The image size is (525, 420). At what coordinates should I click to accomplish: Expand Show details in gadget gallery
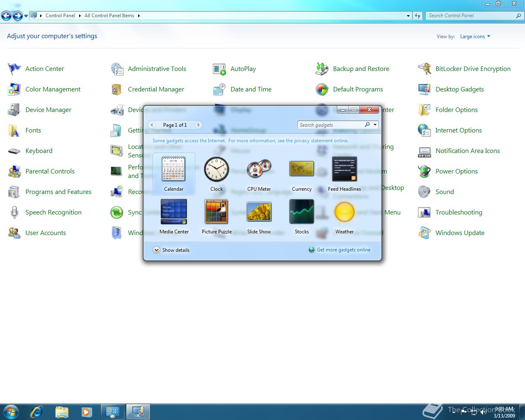(171, 250)
